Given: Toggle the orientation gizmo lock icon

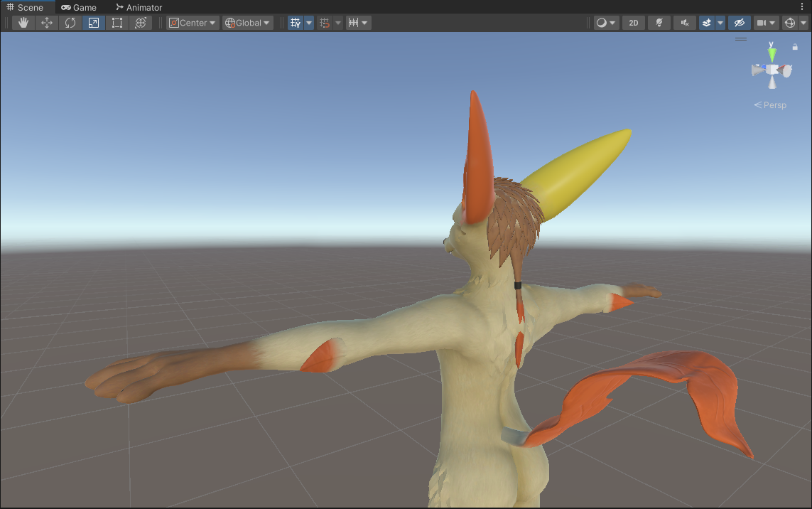Looking at the screenshot, I should point(795,47).
